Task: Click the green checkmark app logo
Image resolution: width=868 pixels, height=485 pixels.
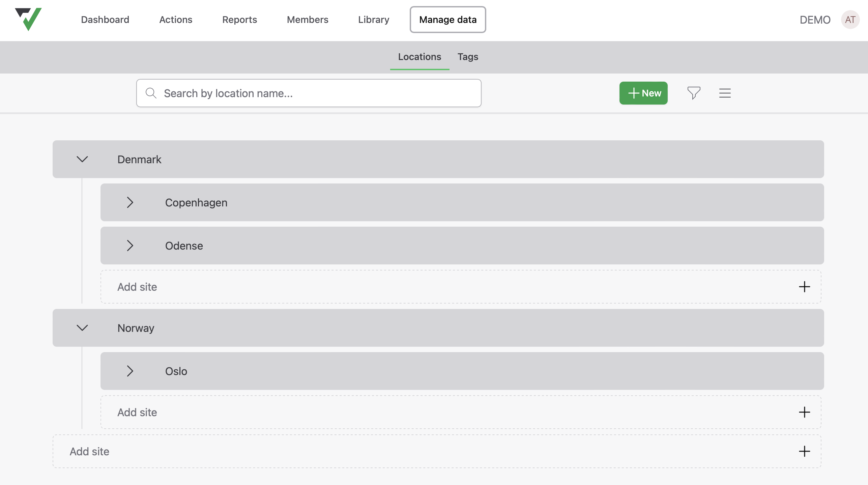Action: (28, 19)
